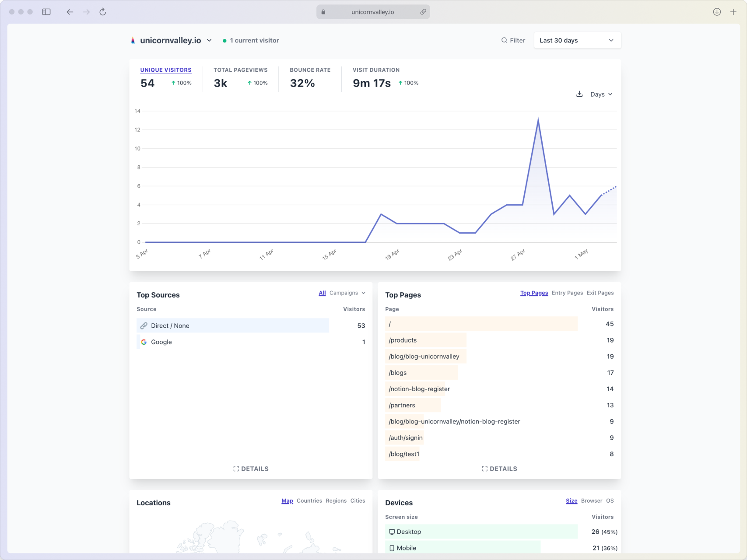Click the chart peak near 27 Apr
The height and width of the screenshot is (560, 747).
tap(538, 119)
